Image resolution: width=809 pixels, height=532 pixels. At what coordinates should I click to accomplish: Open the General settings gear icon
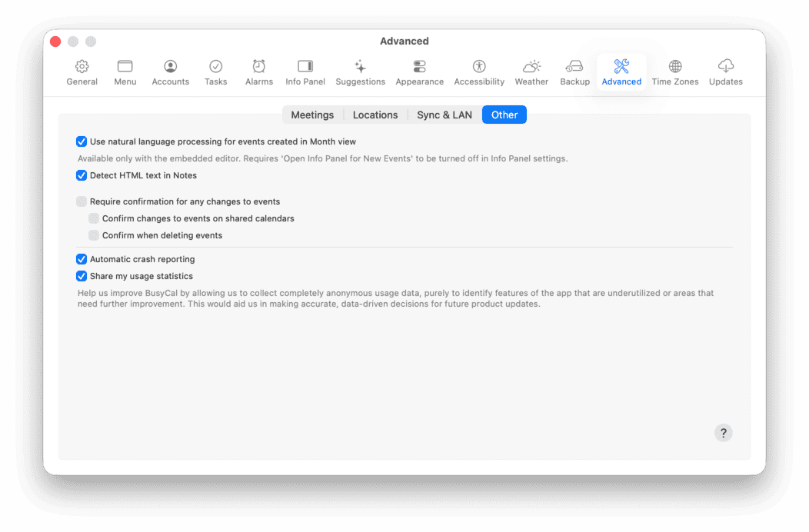(82, 67)
